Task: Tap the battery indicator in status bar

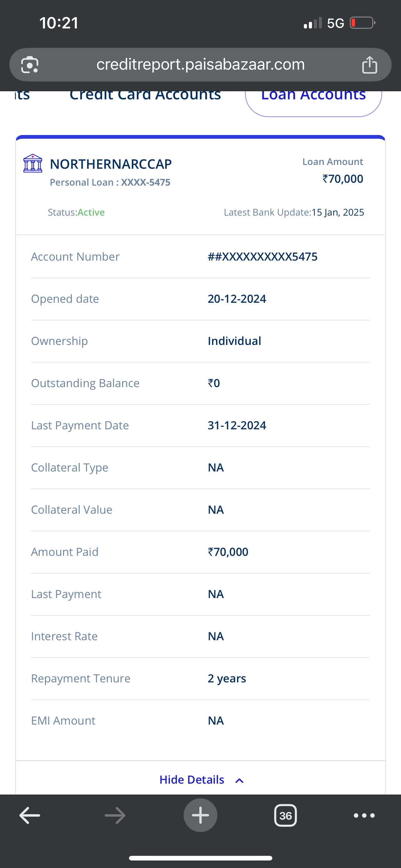Action: tap(362, 23)
